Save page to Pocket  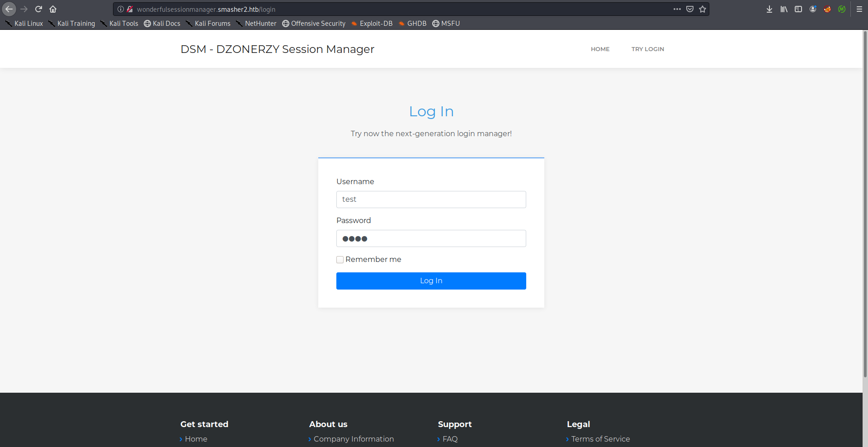point(690,9)
